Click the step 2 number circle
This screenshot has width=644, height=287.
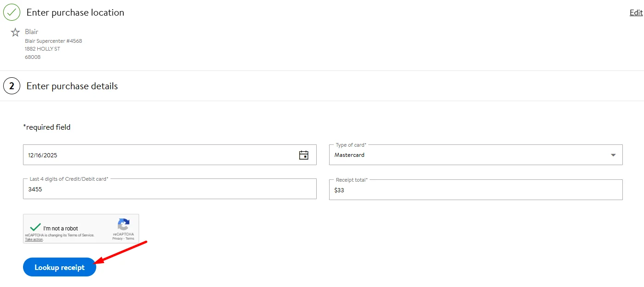(12, 86)
